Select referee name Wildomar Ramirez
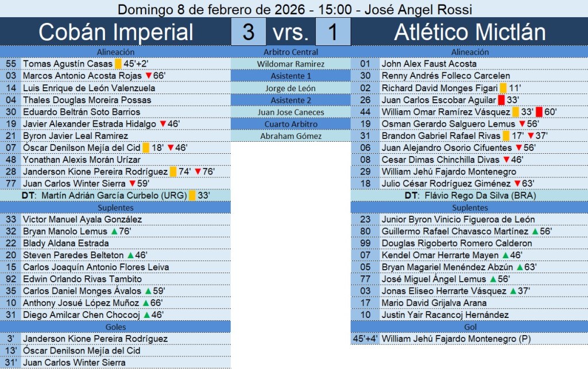The width and height of the screenshot is (588, 369). point(291,64)
